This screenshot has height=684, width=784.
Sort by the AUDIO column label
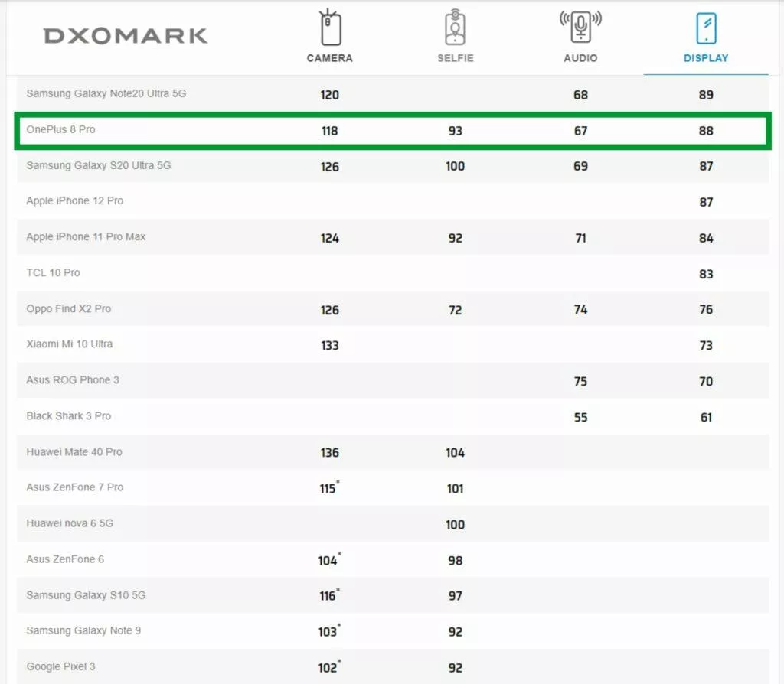tap(580, 58)
